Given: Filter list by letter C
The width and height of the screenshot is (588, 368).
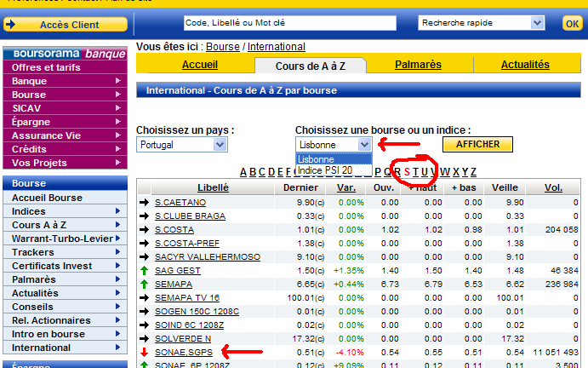Looking at the screenshot, I should pyautogui.click(x=262, y=172).
